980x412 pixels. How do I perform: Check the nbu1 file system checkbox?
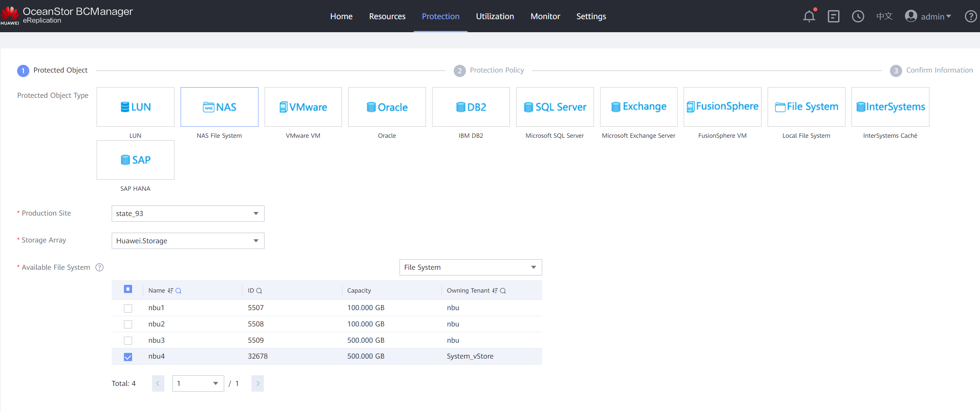128,308
